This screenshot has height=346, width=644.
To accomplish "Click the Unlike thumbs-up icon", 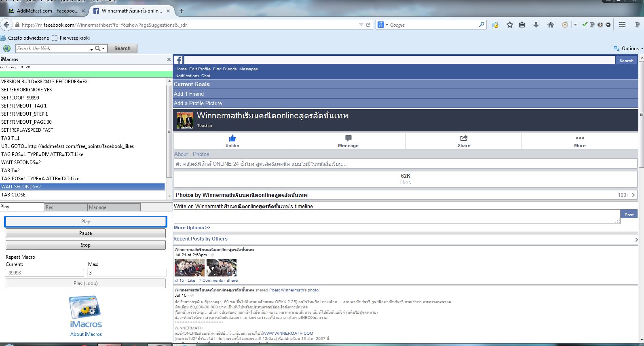I will coord(232,138).
